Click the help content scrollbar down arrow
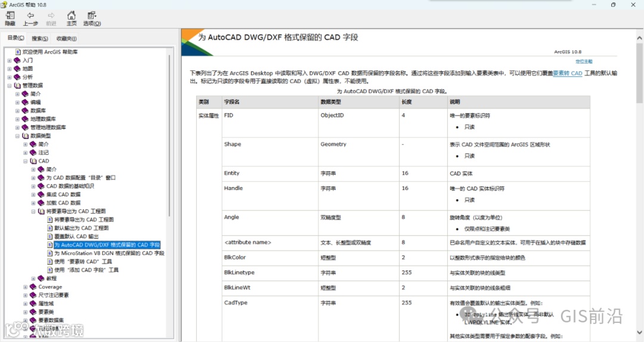Screen dimensions: 644x342 pyautogui.click(x=639, y=332)
